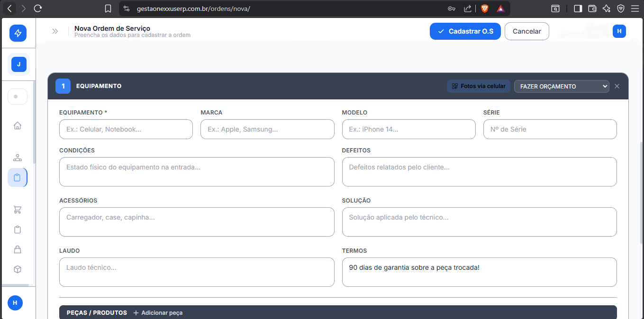This screenshot has height=319, width=644.
Task: Open Brave Rewards triangle icon
Action: 500,9
